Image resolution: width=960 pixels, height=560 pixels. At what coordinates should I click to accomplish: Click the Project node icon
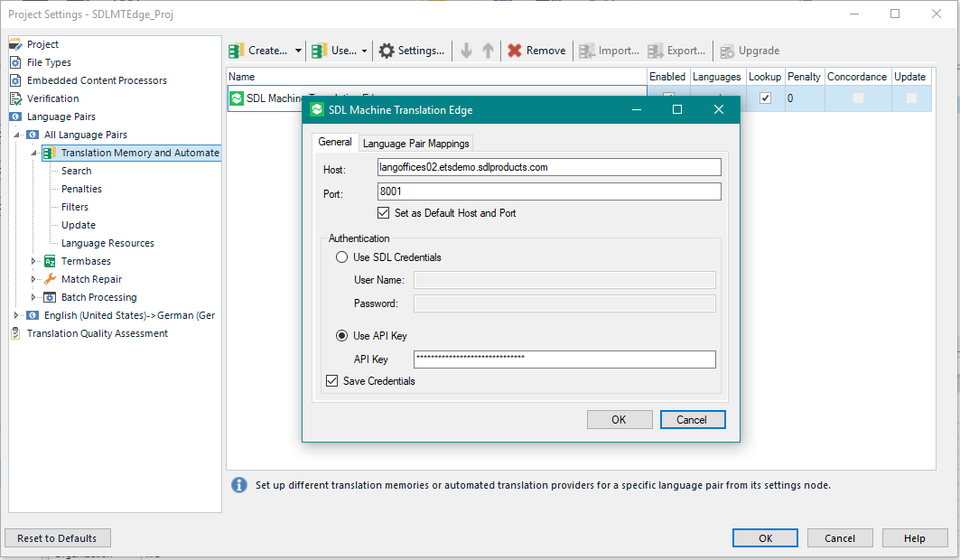pyautogui.click(x=16, y=44)
